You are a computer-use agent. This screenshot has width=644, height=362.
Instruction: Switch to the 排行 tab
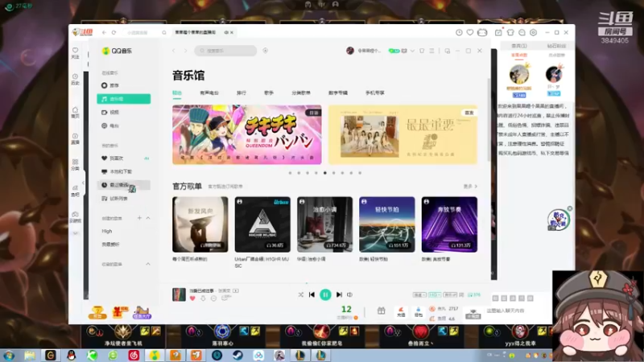pos(242,93)
